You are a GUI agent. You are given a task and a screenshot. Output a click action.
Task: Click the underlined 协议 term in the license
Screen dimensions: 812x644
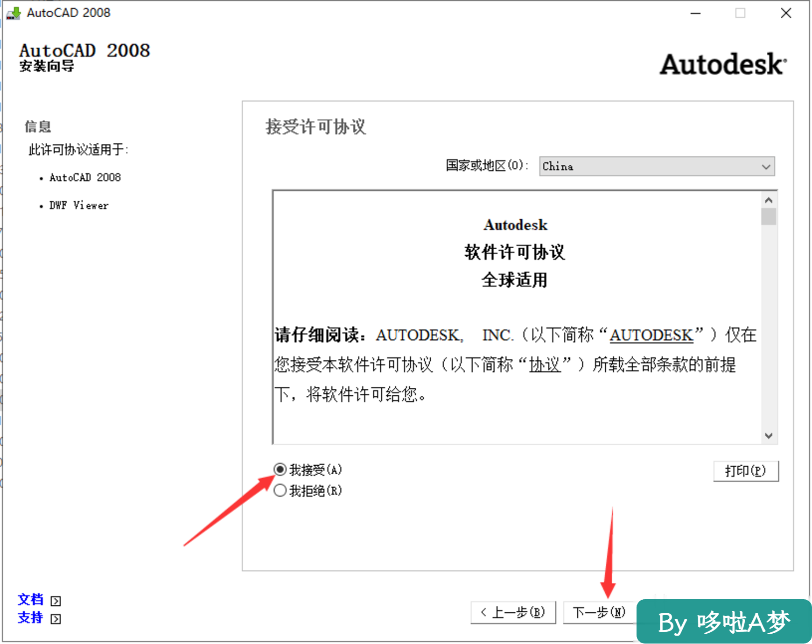(x=545, y=364)
